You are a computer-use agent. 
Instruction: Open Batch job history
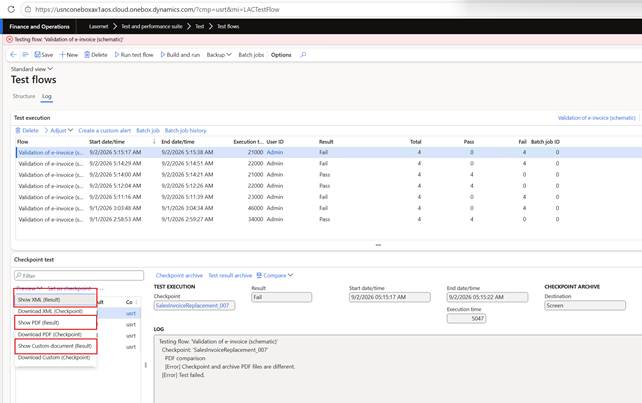[185, 130]
